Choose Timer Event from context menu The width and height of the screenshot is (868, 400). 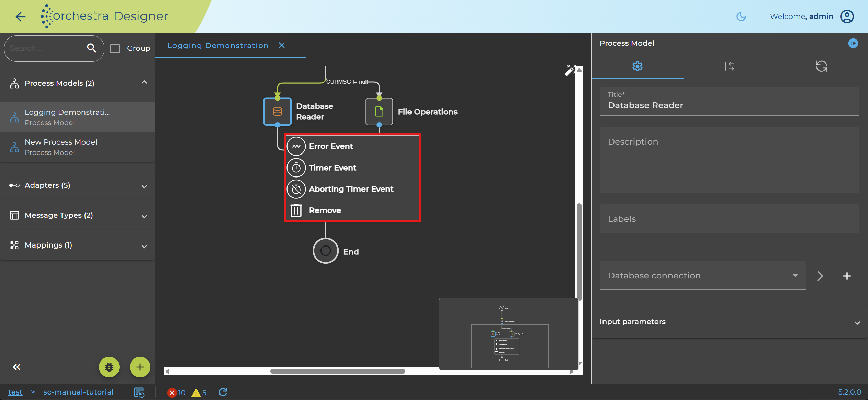click(353, 168)
